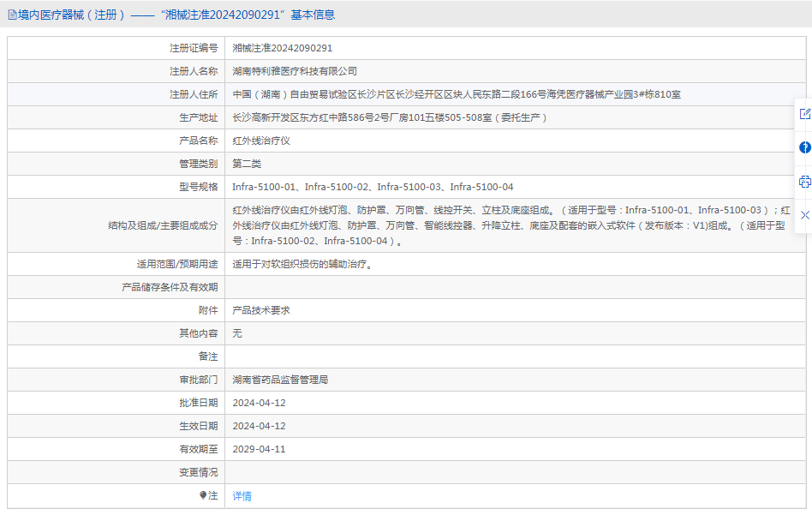Select the 有效期至 date 2029-04-11
The width and height of the screenshot is (812, 515).
259,449
